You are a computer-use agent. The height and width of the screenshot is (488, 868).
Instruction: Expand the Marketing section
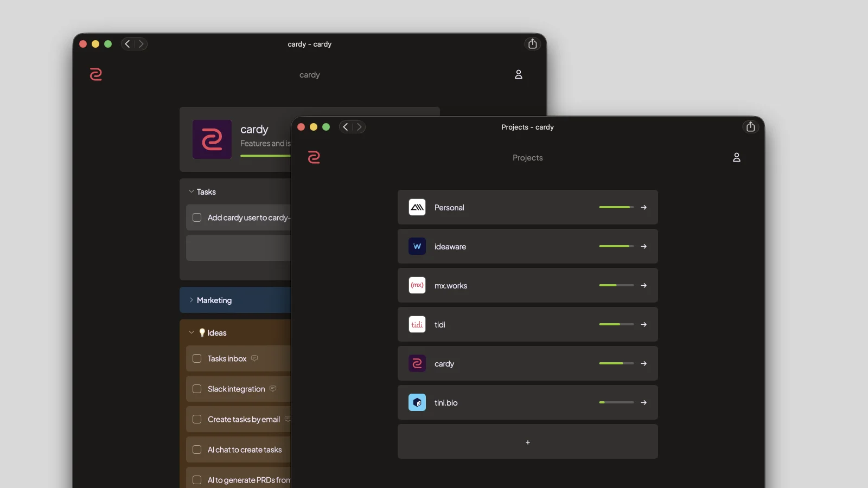[192, 300]
